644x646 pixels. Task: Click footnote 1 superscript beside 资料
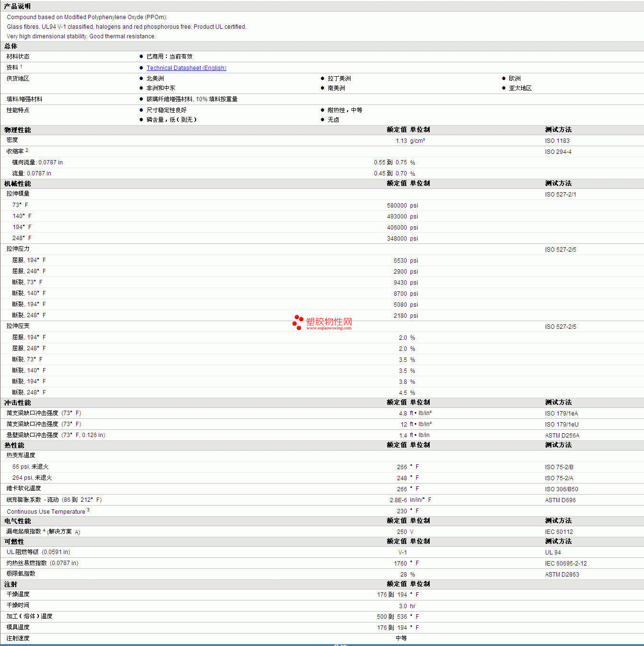point(21,67)
